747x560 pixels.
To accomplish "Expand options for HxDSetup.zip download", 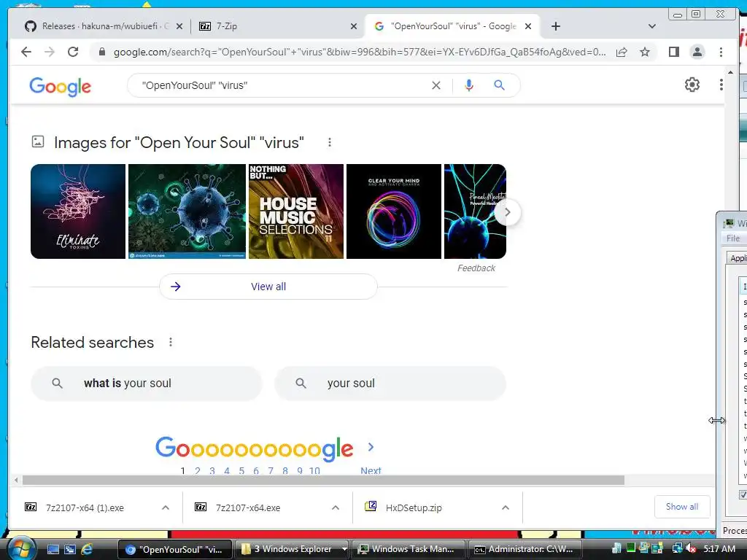I will pyautogui.click(x=506, y=507).
